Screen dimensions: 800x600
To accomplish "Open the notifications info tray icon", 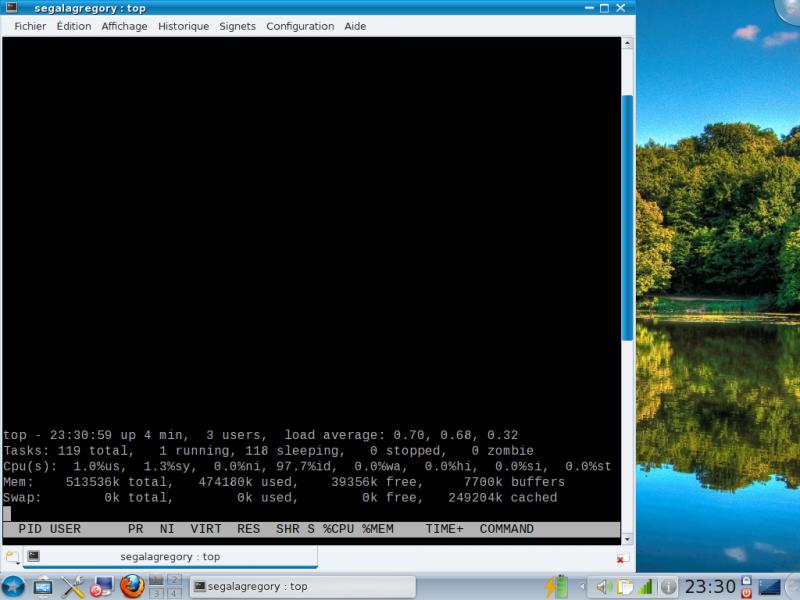I will (668, 587).
